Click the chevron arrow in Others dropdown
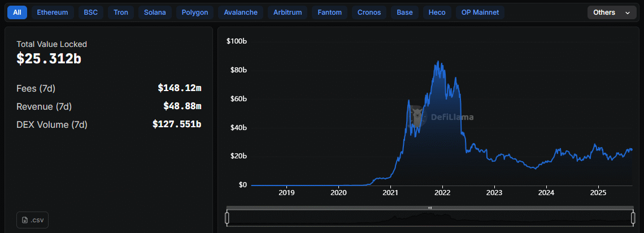This screenshot has width=644, height=233. [627, 12]
